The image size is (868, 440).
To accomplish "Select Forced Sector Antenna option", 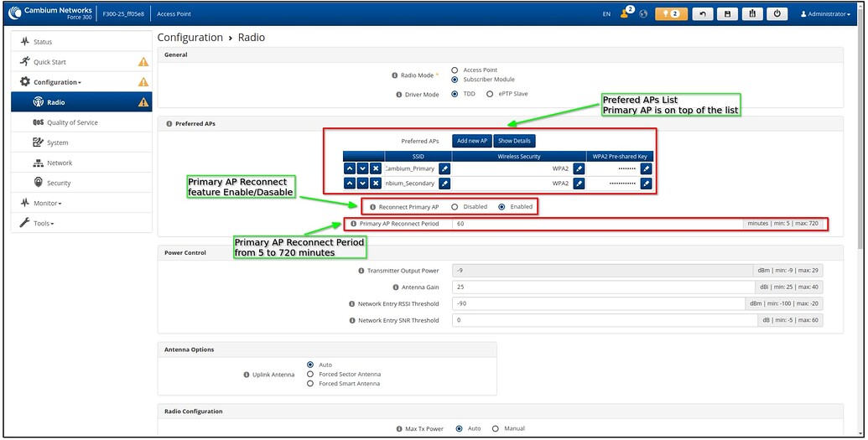I will click(x=310, y=374).
